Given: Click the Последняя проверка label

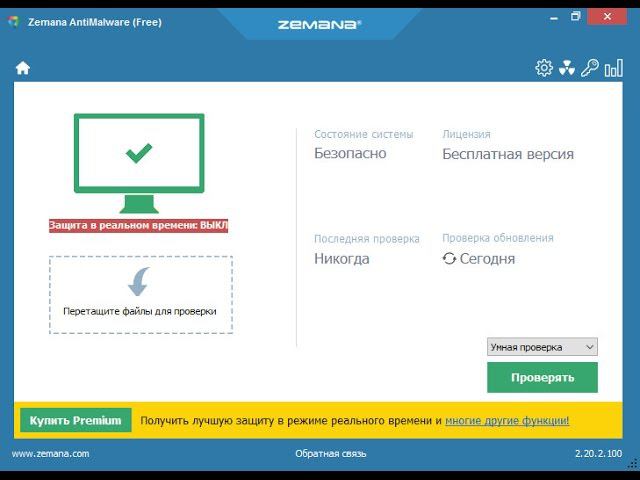Looking at the screenshot, I should tap(367, 239).
